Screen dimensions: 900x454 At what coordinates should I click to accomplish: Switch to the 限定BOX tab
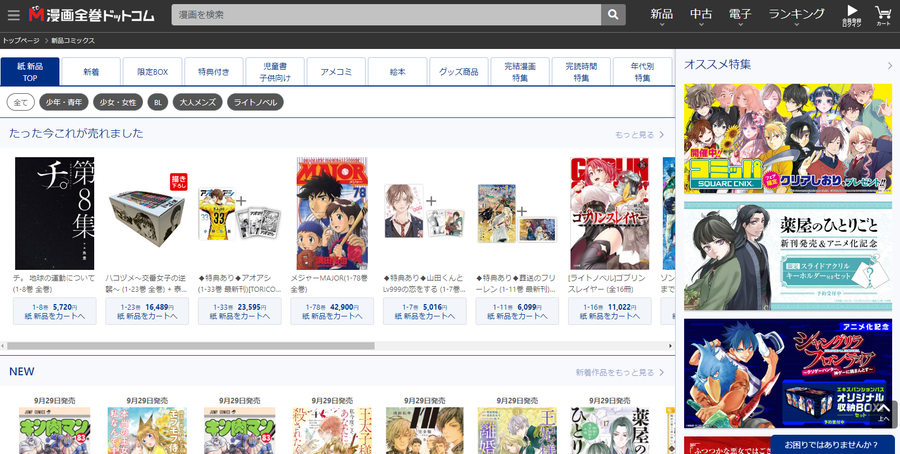(x=153, y=72)
